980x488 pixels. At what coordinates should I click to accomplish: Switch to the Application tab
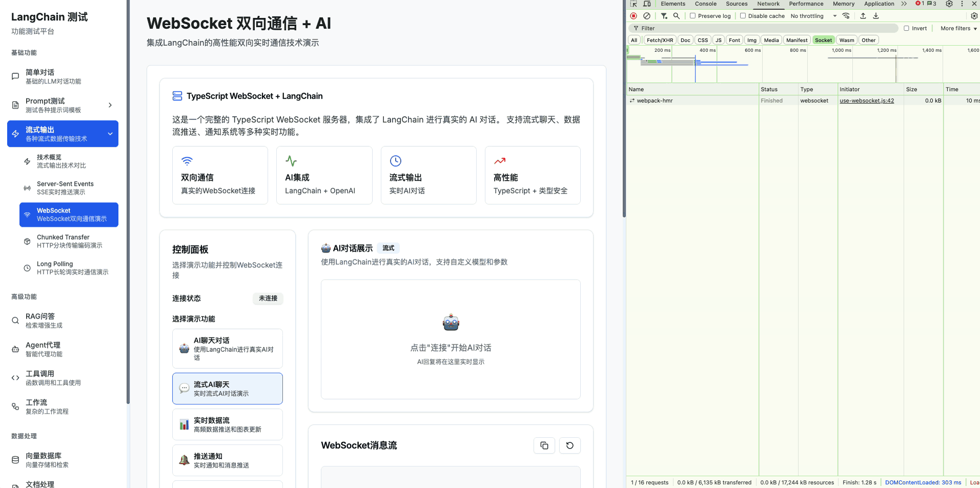[x=879, y=4]
